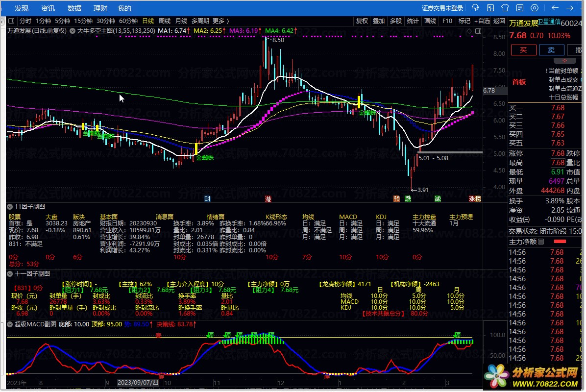Click the 标记 mark button

click(464, 21)
